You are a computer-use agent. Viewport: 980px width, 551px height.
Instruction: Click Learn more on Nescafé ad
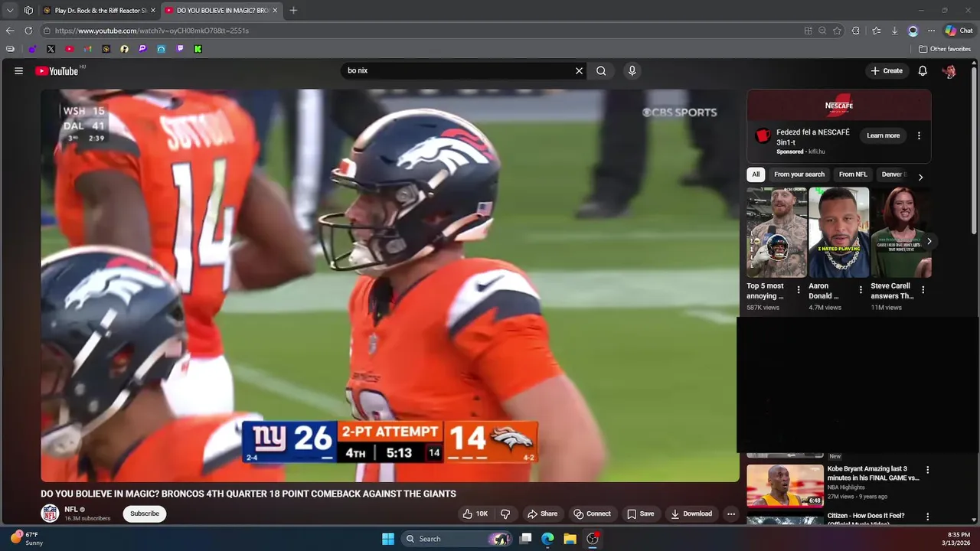[883, 135]
